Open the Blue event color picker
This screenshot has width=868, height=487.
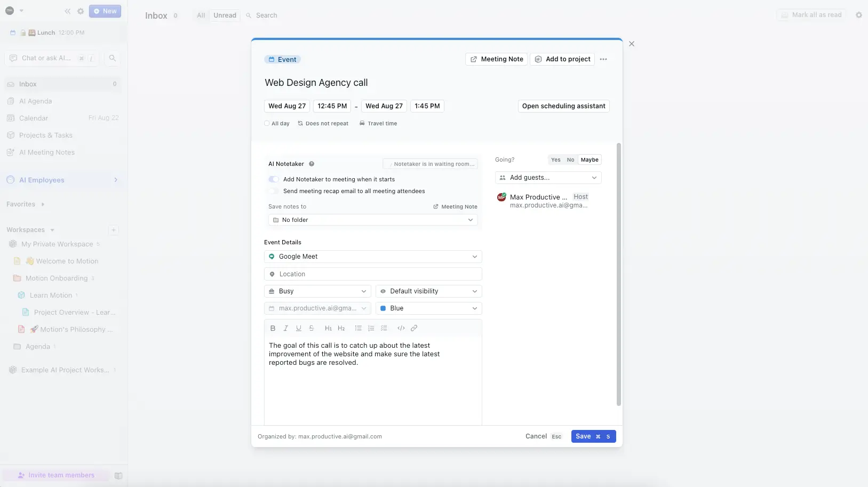[x=429, y=308]
